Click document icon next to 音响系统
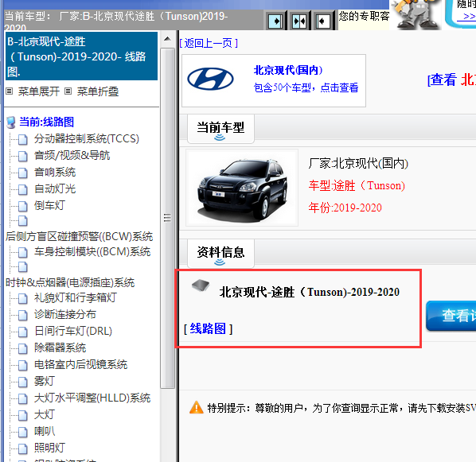This screenshot has width=476, height=462. click(x=23, y=173)
